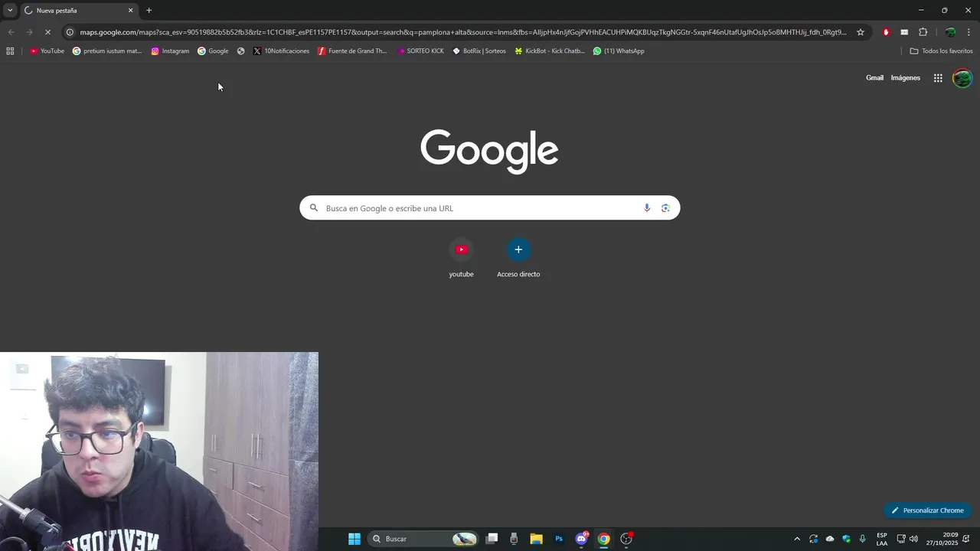Open the Extensions puzzle-piece menu
The image size is (980, 551).
pyautogui.click(x=923, y=32)
